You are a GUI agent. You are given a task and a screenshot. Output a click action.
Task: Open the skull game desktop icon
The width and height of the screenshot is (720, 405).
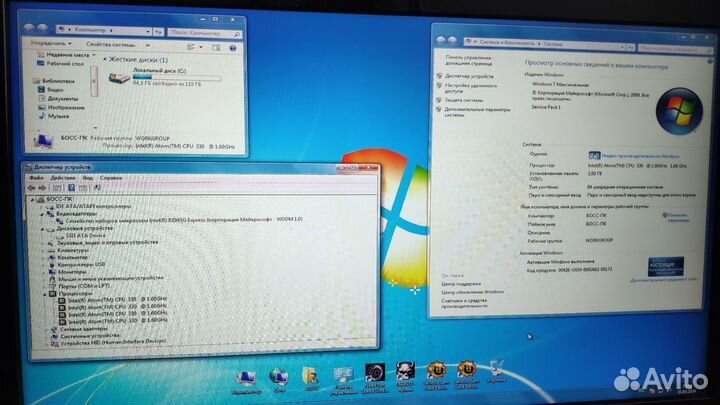pyautogui.click(x=405, y=377)
